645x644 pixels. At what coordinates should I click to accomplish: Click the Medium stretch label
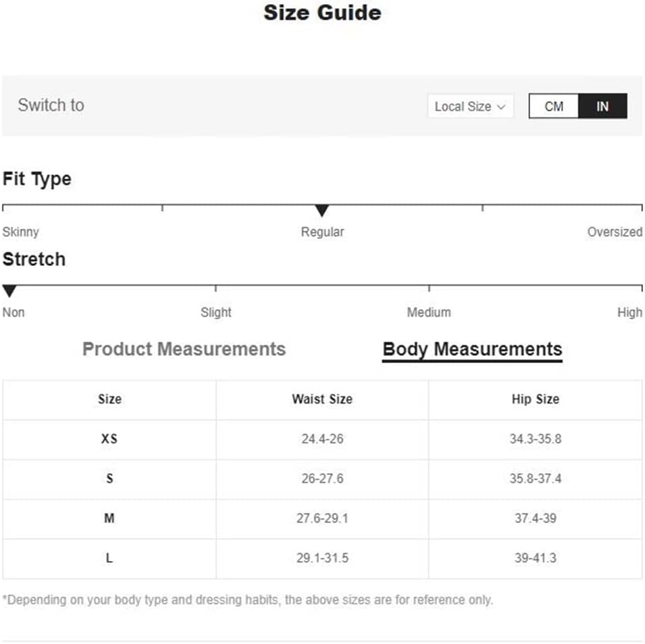point(429,312)
